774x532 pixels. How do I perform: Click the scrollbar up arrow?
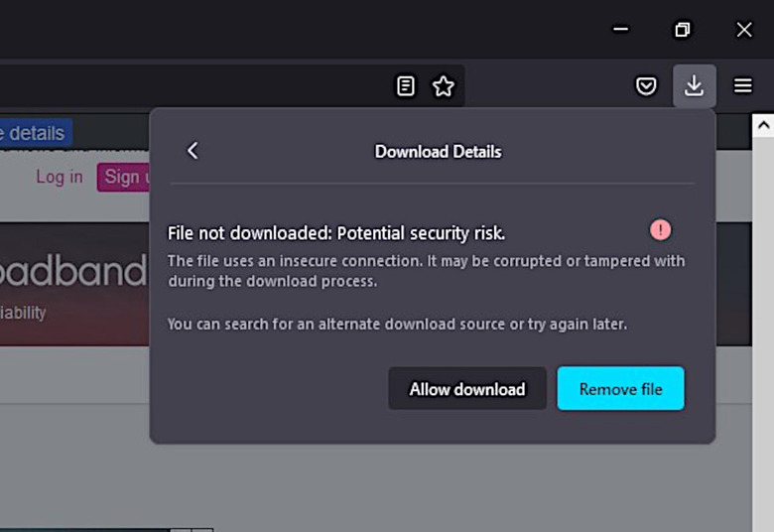pyautogui.click(x=763, y=126)
